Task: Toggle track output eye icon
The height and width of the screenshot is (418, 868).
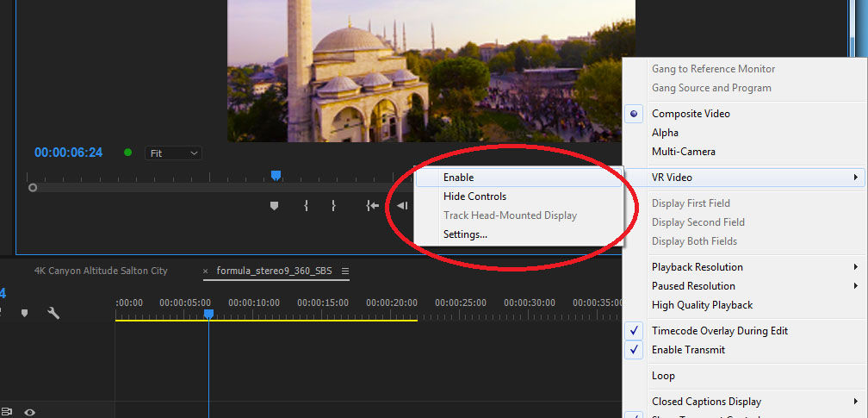Action: (29, 412)
